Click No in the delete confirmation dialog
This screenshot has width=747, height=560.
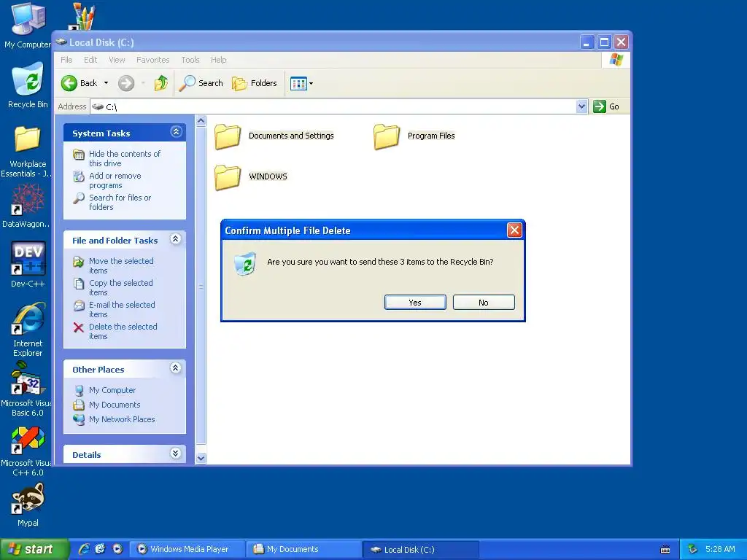[x=484, y=303]
